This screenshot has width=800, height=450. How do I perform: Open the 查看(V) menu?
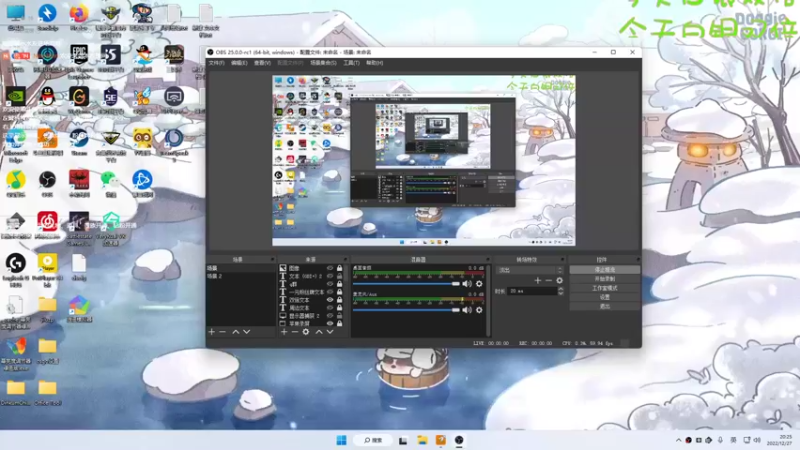pyautogui.click(x=262, y=63)
